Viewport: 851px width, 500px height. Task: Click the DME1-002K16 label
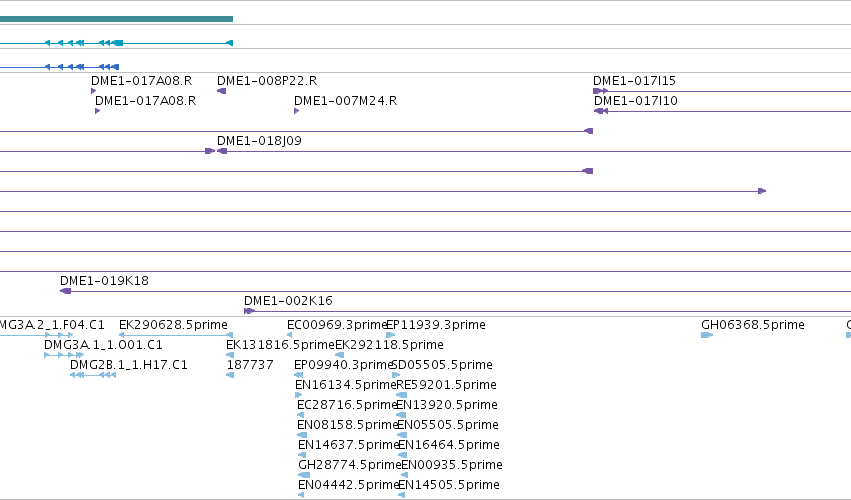pos(288,301)
